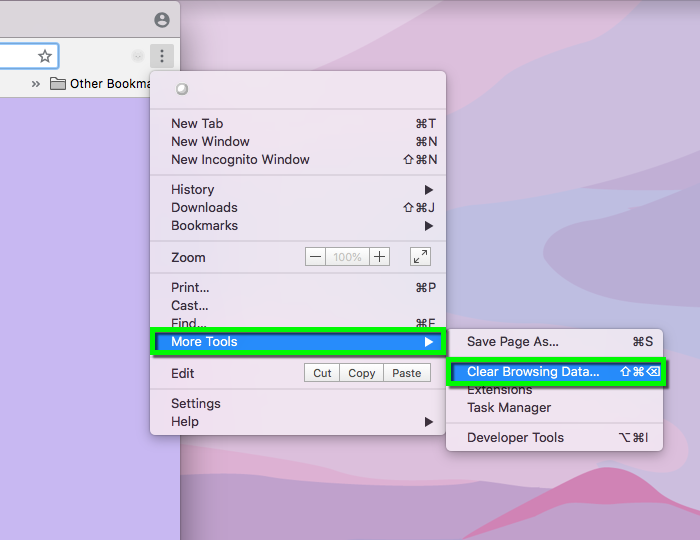Open the Chrome three-dot menu button

(162, 56)
